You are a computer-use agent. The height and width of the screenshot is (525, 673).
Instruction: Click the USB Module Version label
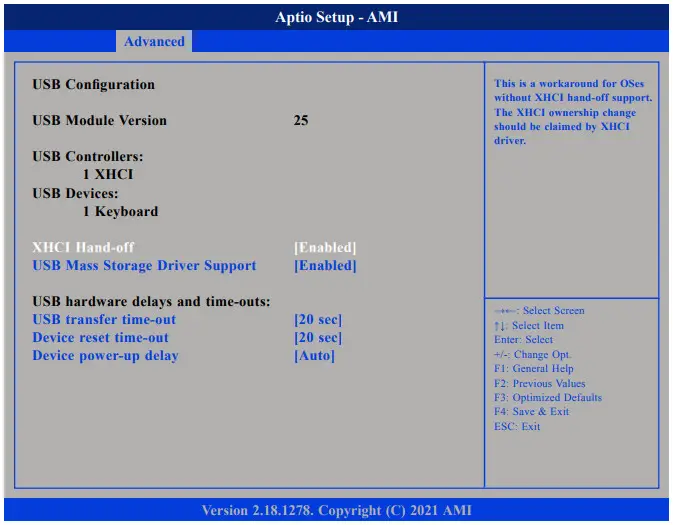100,120
